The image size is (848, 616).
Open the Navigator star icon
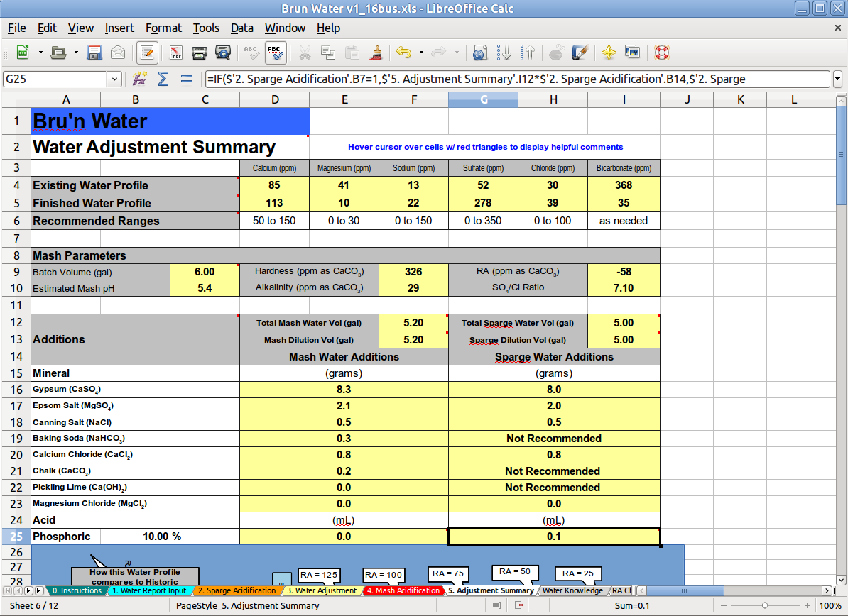click(x=609, y=53)
